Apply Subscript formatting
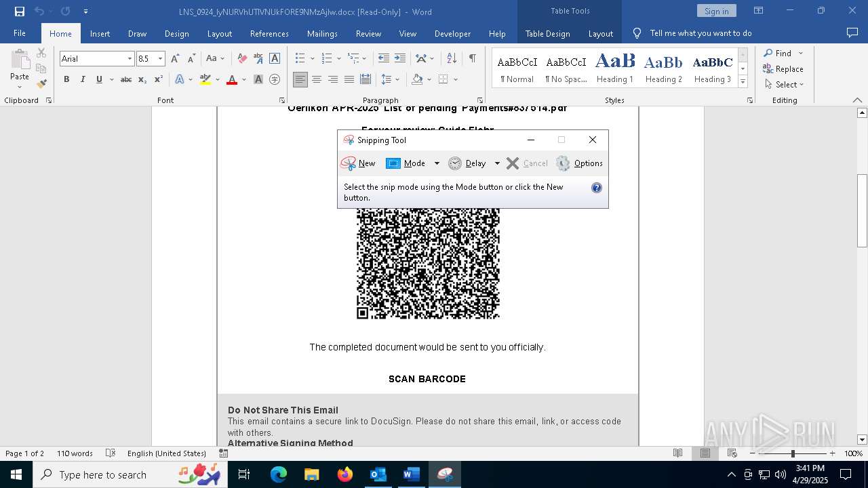The image size is (868, 488). pos(142,79)
